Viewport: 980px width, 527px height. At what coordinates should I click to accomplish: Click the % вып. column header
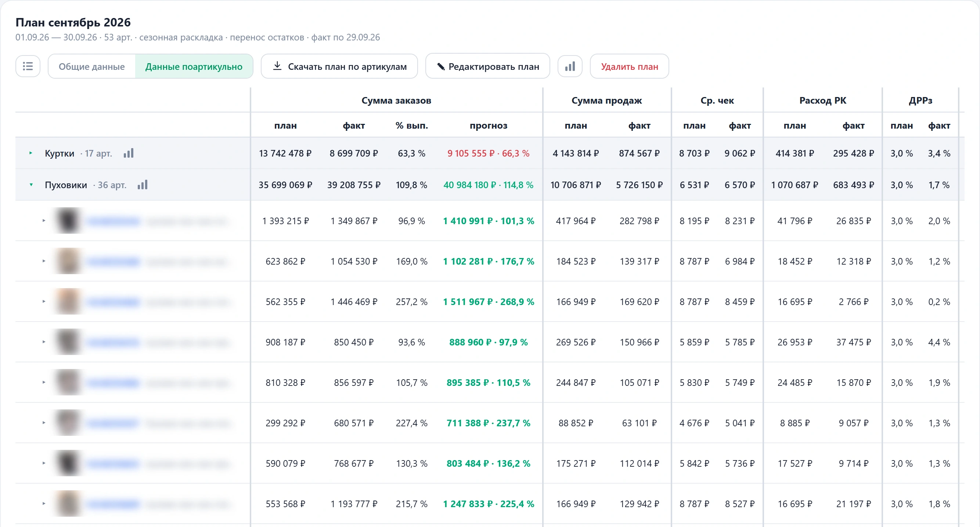(x=412, y=126)
